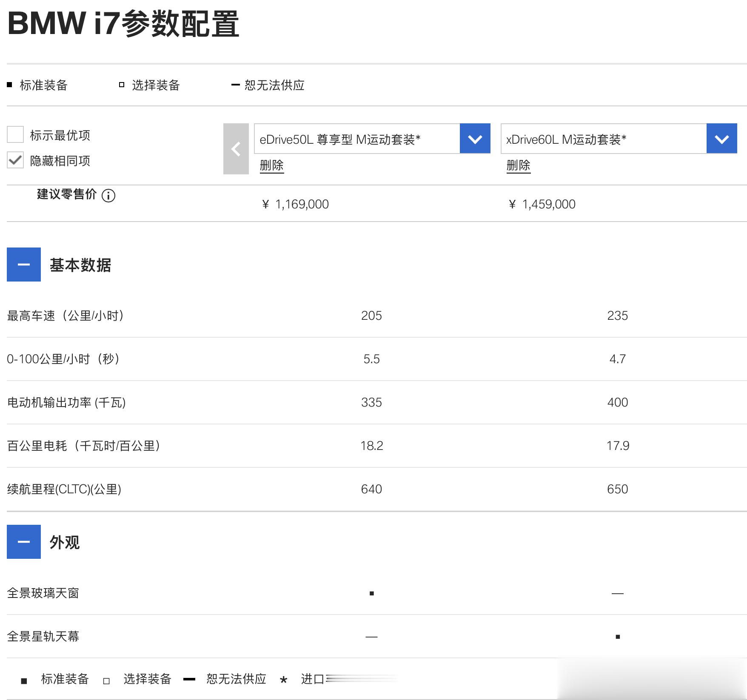Click the unavailable dash in 全景玻璃天窗 row

click(618, 593)
